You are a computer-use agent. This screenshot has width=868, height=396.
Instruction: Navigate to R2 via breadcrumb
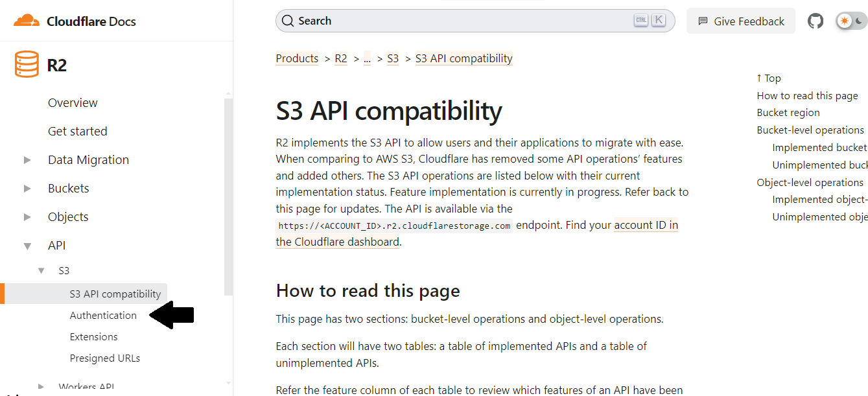coord(340,58)
